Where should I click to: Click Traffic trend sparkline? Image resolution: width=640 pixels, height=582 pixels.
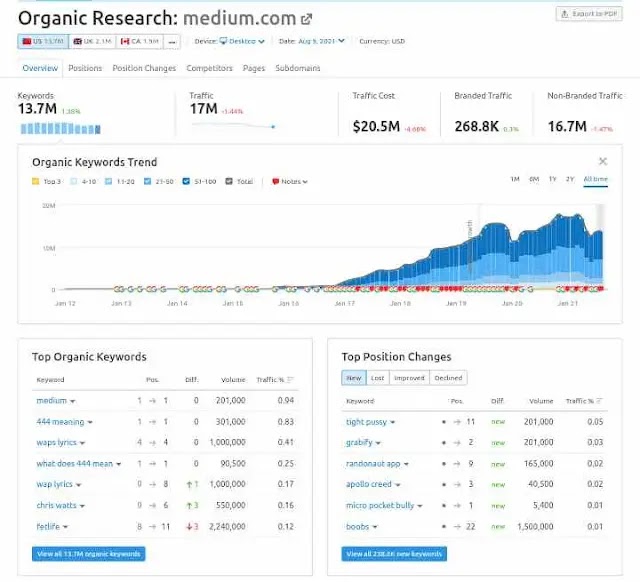233,125
